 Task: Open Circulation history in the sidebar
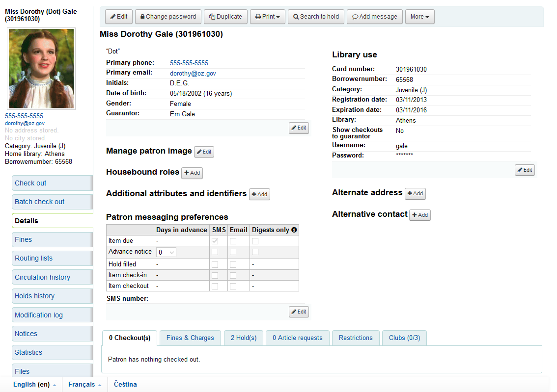(x=42, y=277)
